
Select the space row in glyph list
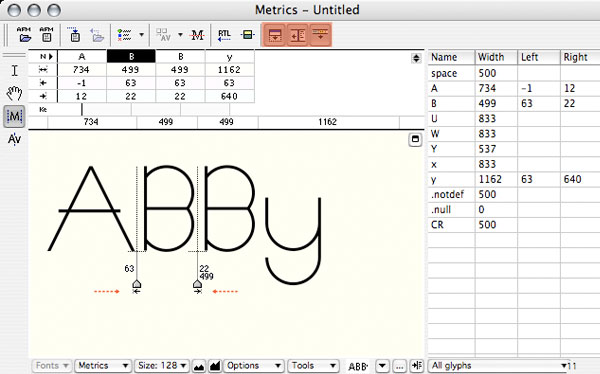514,73
